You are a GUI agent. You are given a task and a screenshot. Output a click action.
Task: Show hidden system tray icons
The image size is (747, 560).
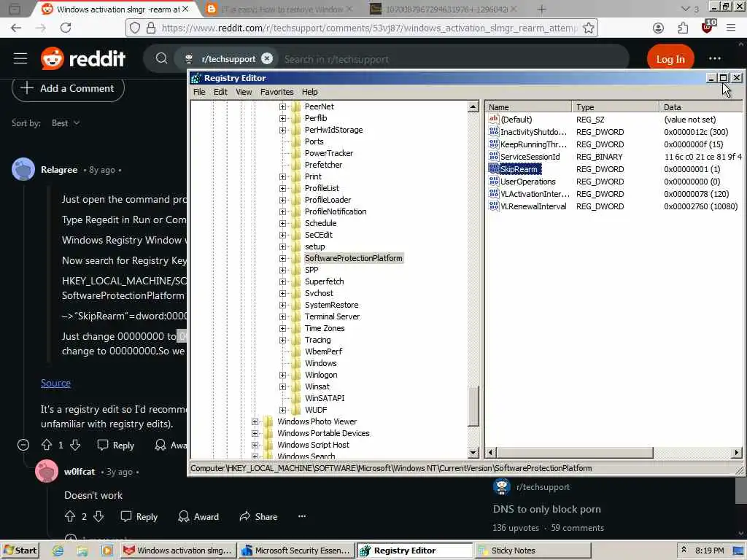(x=684, y=550)
